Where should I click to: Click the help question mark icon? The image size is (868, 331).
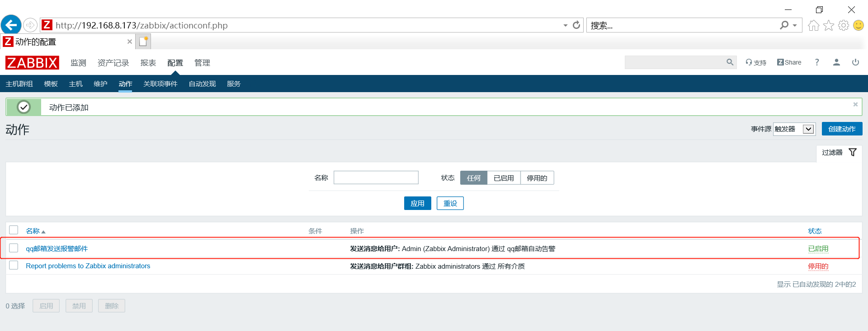click(x=817, y=62)
